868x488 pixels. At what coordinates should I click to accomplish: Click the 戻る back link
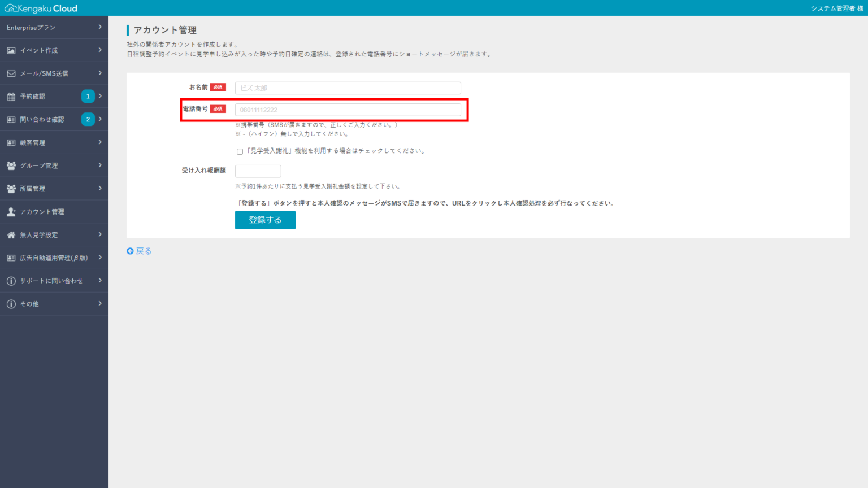click(138, 251)
